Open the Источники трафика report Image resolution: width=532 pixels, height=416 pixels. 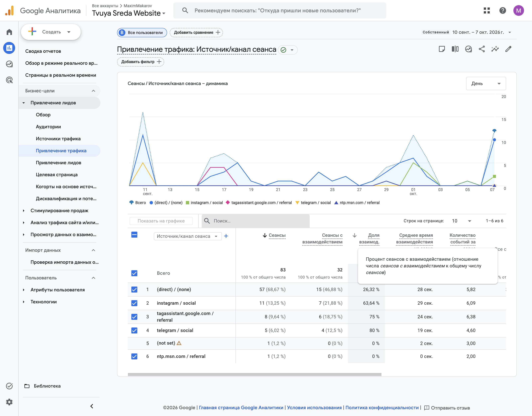58,138
